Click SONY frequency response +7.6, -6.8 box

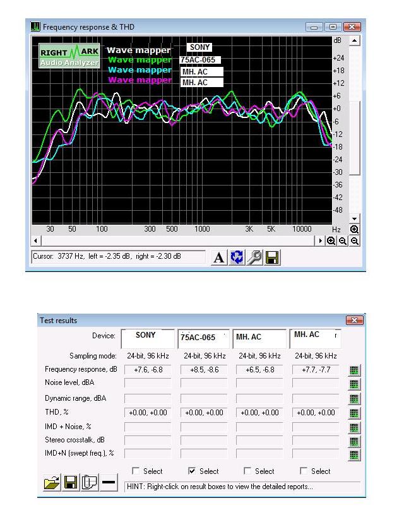(x=148, y=369)
